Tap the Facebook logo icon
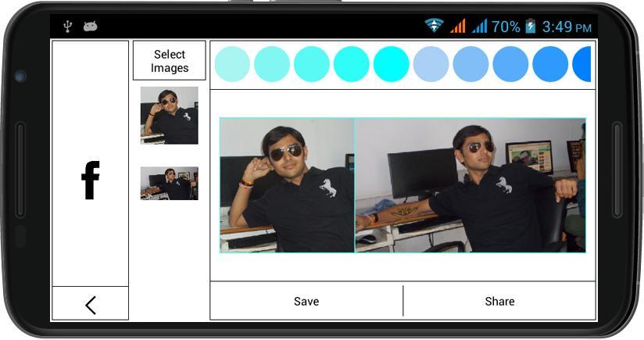644x340 pixels. (90, 180)
